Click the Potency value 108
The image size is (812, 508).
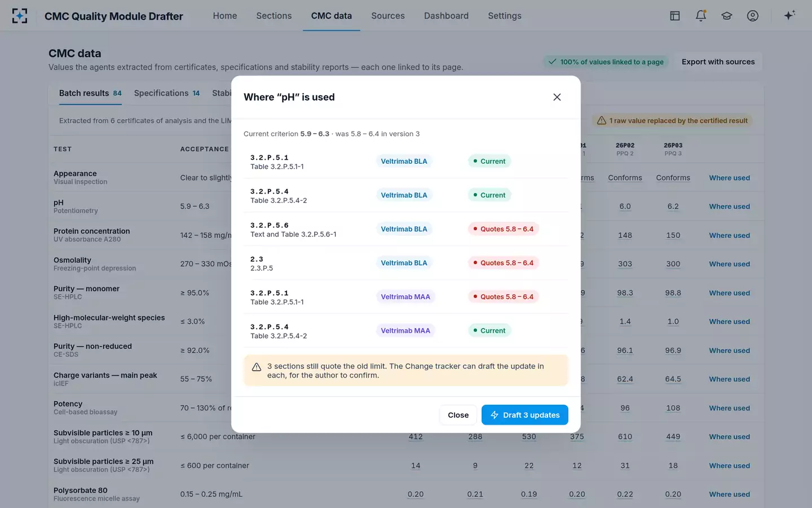(x=673, y=408)
